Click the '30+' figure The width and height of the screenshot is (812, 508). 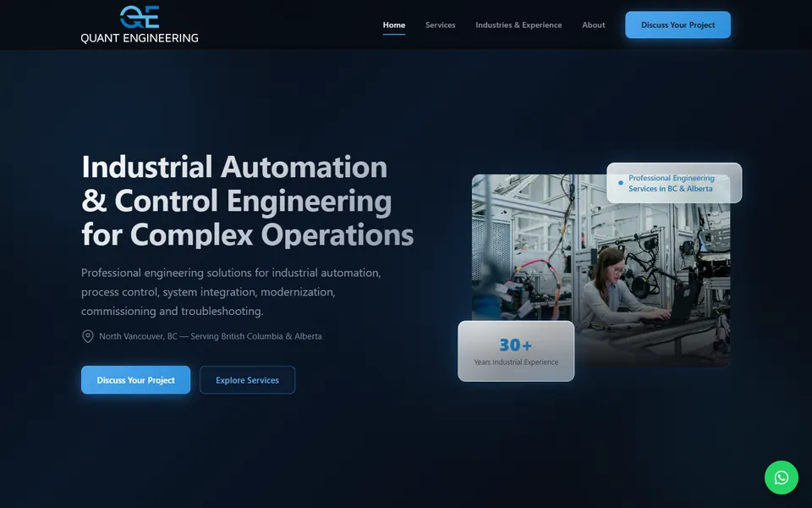[x=515, y=345]
